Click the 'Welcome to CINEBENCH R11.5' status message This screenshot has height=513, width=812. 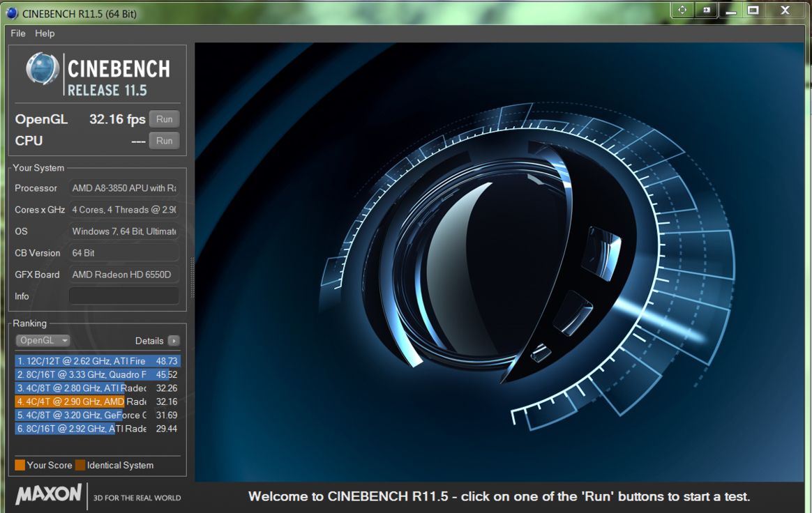pos(499,496)
